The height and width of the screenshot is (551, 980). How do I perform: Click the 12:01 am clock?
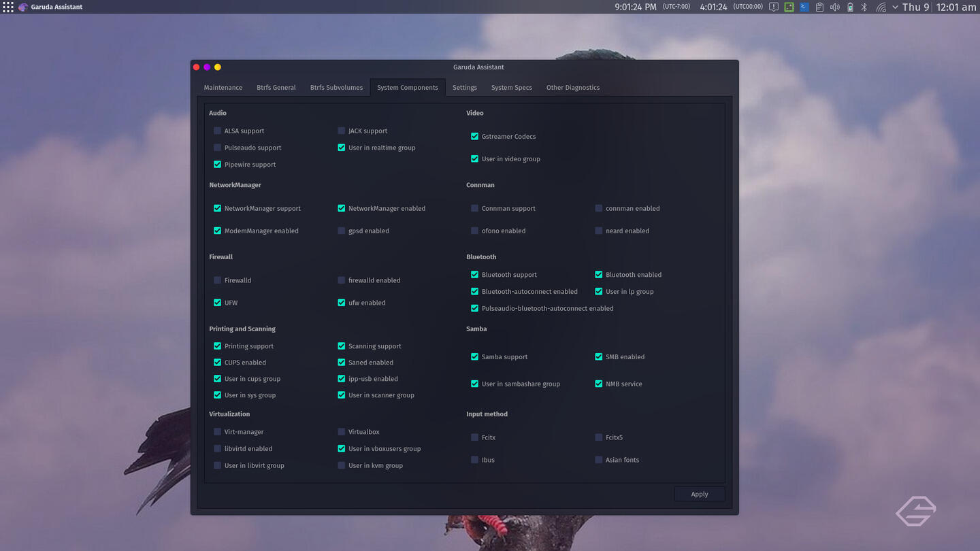(x=956, y=7)
